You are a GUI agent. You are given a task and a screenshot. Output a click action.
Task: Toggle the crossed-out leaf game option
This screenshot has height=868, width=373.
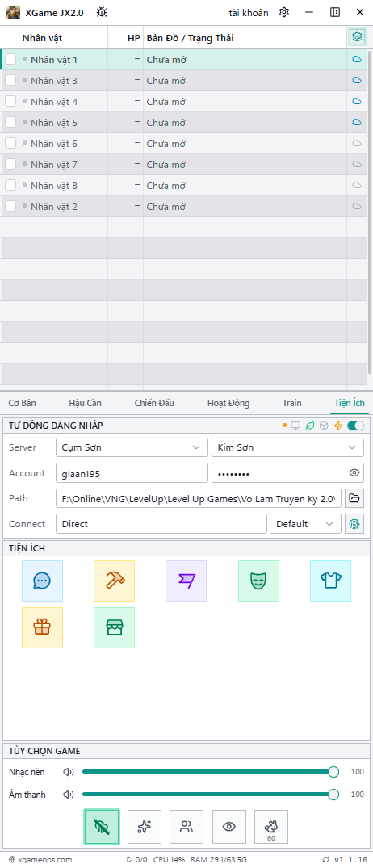coord(102,827)
